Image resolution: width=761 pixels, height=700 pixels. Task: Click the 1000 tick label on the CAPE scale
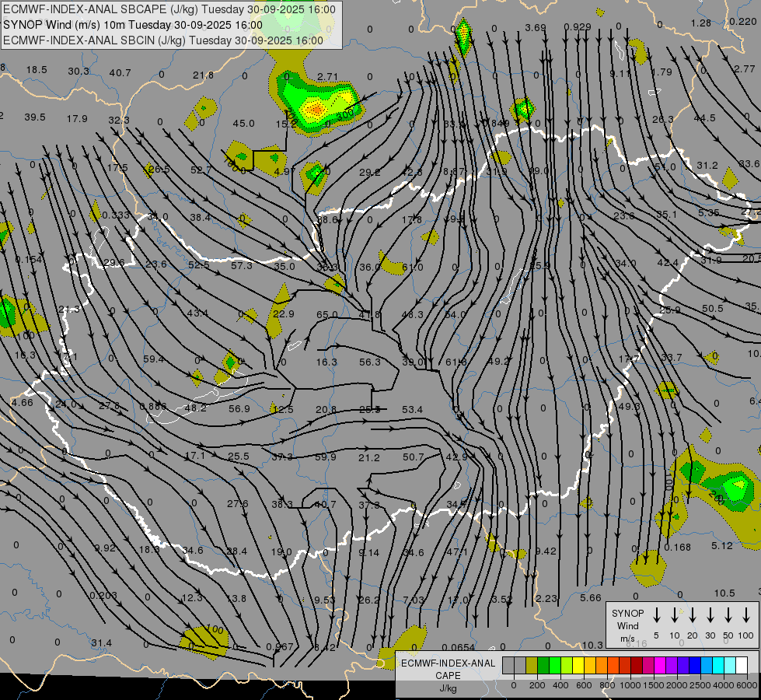point(630,685)
